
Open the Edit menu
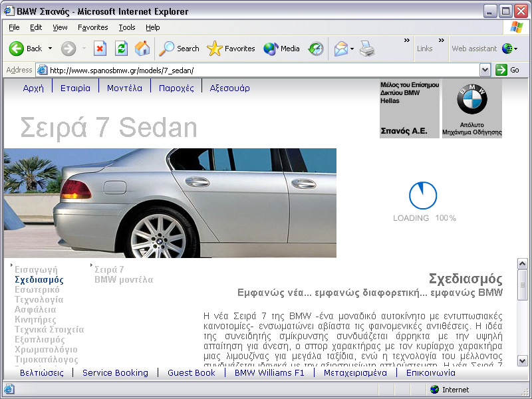pos(36,27)
